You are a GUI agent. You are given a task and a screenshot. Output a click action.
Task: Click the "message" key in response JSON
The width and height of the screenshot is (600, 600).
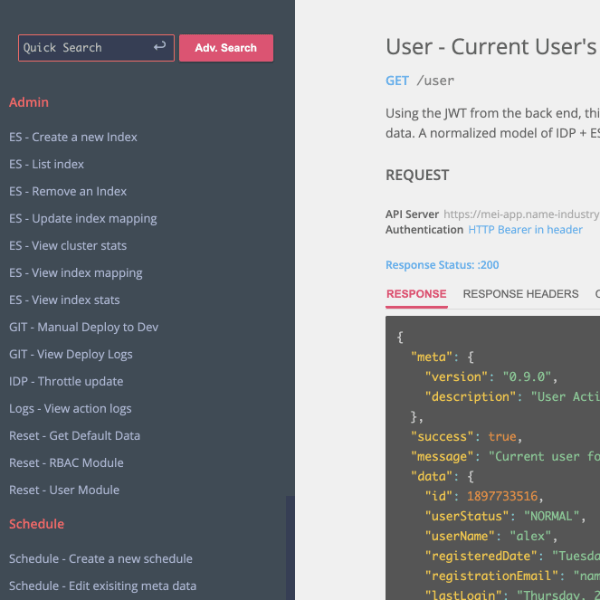[442, 457]
